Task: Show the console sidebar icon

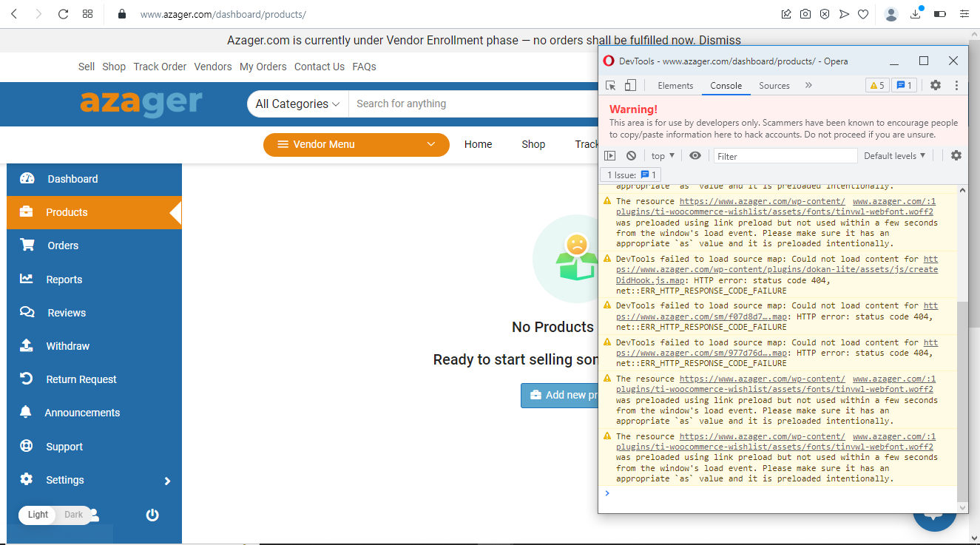Action: tap(610, 156)
